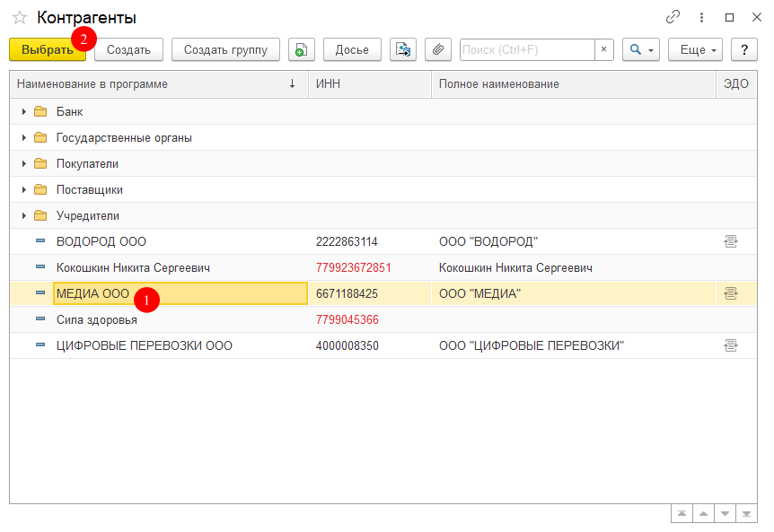The height and width of the screenshot is (532, 774).
Task: Click full name ООО "ВОДОРОД" cell
Action: (x=574, y=241)
